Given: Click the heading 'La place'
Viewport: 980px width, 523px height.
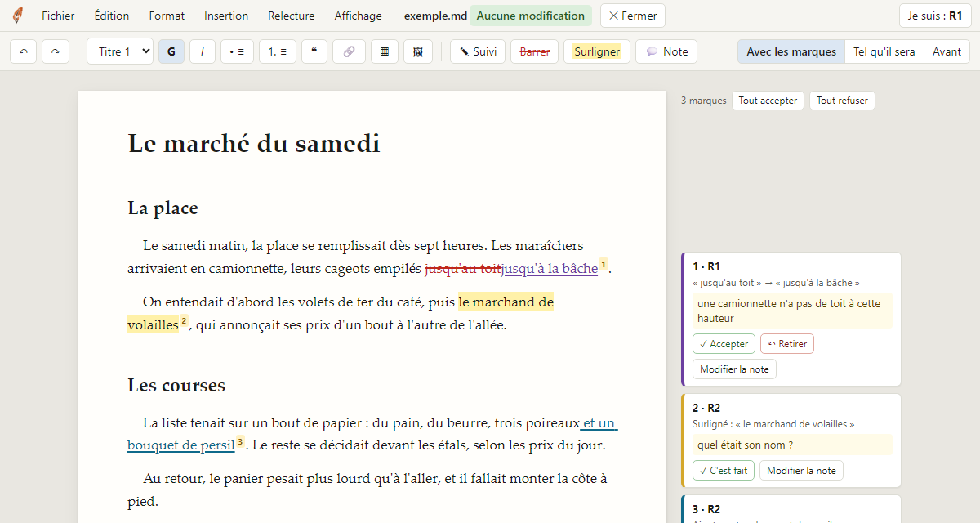Looking at the screenshot, I should [x=163, y=208].
